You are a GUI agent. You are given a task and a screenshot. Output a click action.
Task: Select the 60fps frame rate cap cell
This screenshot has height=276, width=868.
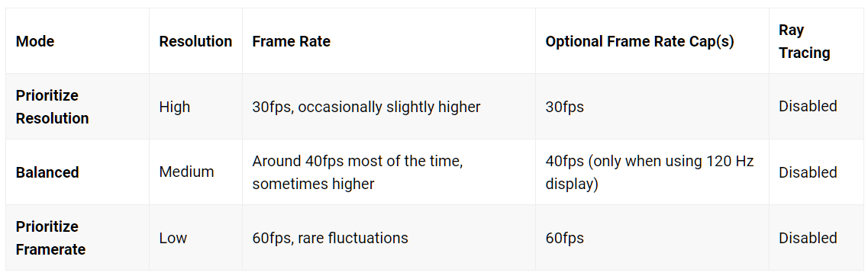[x=565, y=239]
